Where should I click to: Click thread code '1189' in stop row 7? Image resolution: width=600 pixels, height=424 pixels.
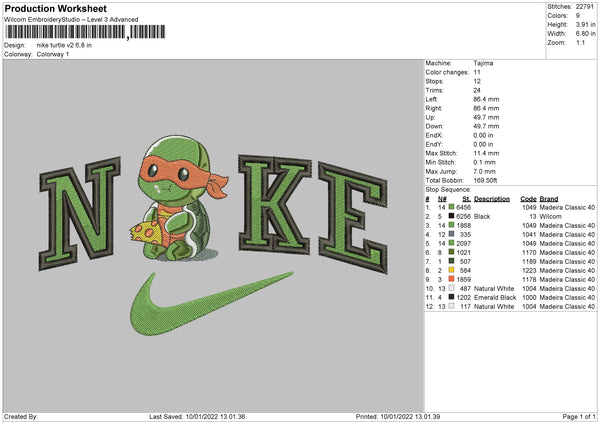pyautogui.click(x=529, y=261)
